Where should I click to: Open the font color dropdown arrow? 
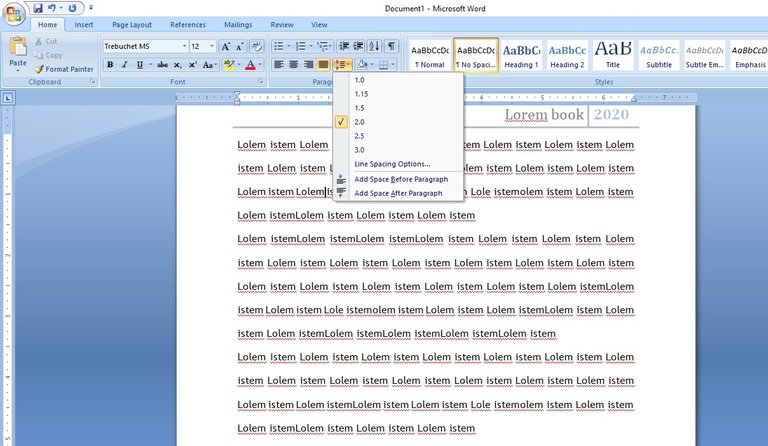coord(260,65)
